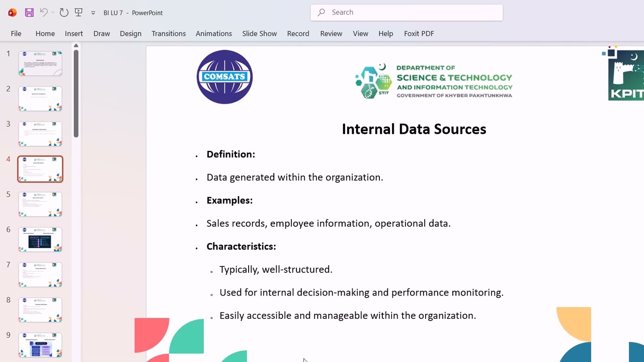Open Customize Quick Access Toolbar dropdown
The image size is (644, 362).
click(93, 13)
